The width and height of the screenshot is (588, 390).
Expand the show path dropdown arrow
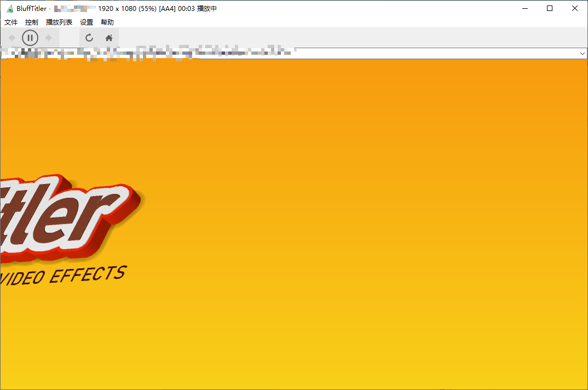[582, 54]
